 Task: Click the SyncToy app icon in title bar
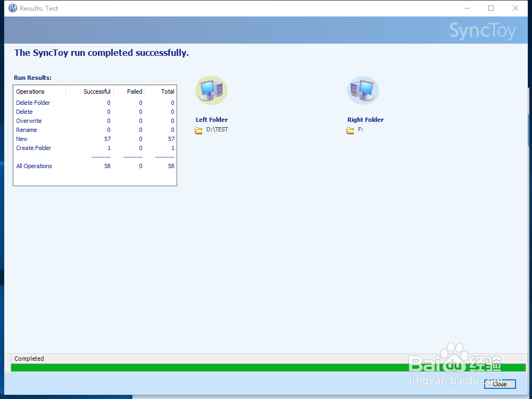click(13, 8)
